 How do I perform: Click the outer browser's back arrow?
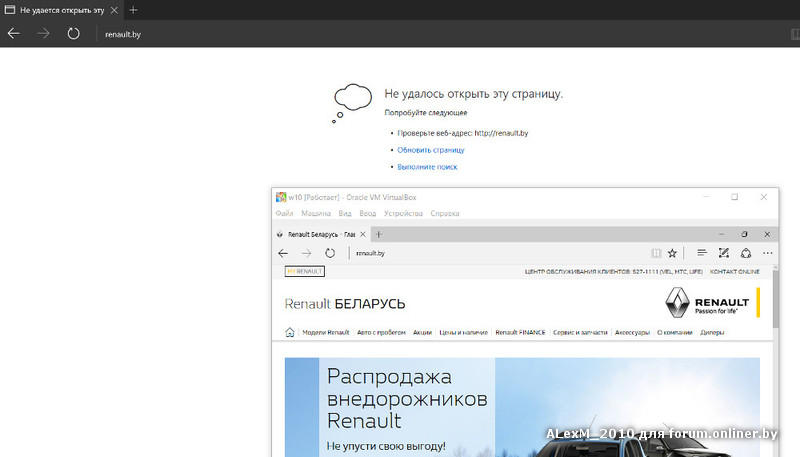point(13,33)
